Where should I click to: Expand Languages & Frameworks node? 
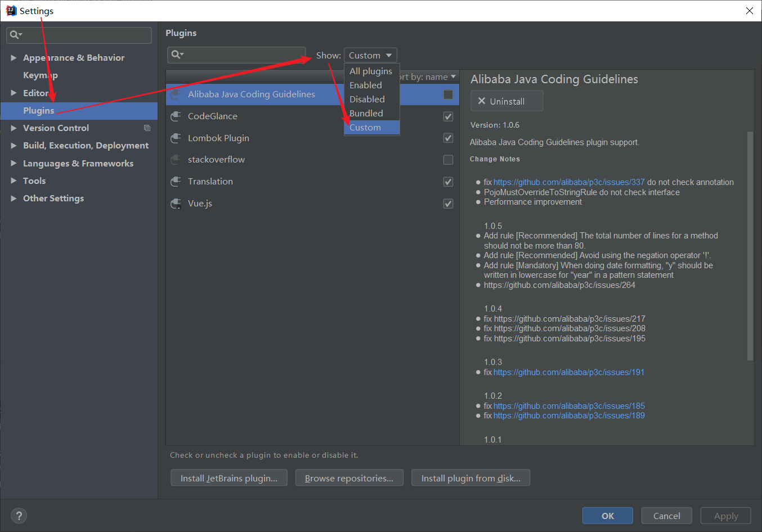pyautogui.click(x=14, y=164)
